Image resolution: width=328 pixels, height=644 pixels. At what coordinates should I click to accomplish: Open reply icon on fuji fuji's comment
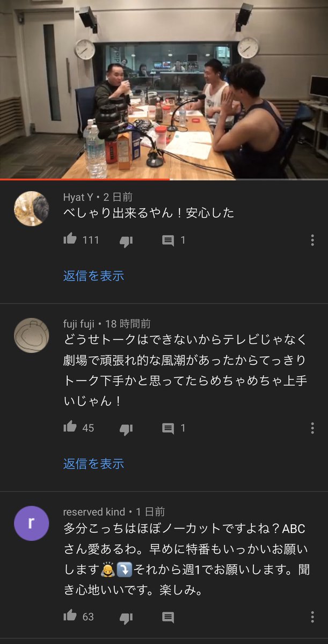[x=168, y=428]
